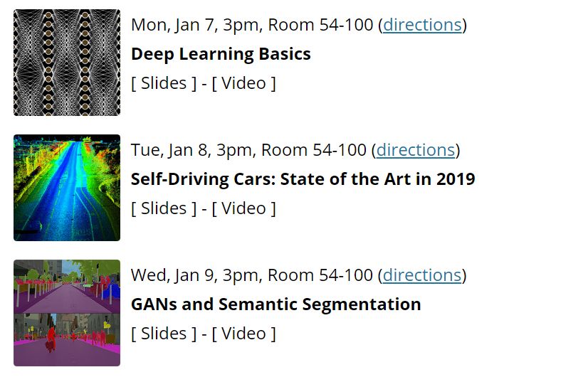The image size is (588, 377).
Task: Watch the Self-Driving Cars lecture Video
Action: coord(244,208)
